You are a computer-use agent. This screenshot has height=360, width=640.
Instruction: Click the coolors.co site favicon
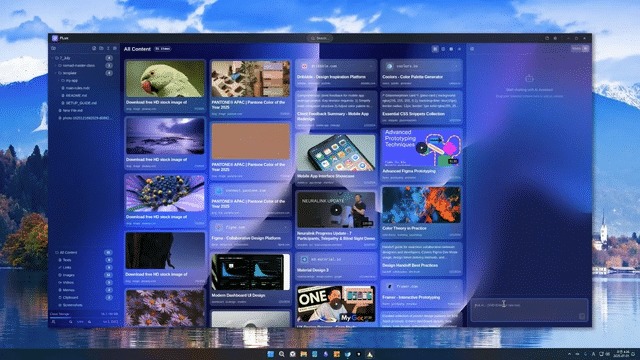click(x=390, y=66)
